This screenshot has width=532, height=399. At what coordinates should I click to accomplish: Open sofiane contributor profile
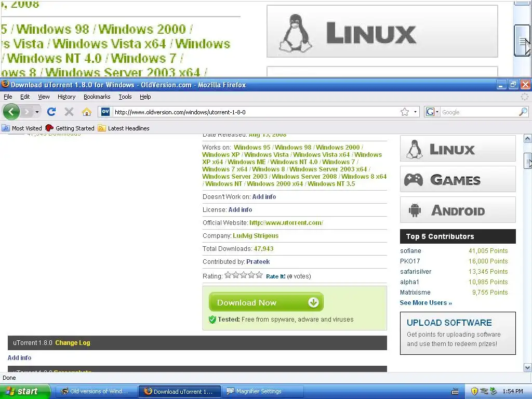point(410,251)
